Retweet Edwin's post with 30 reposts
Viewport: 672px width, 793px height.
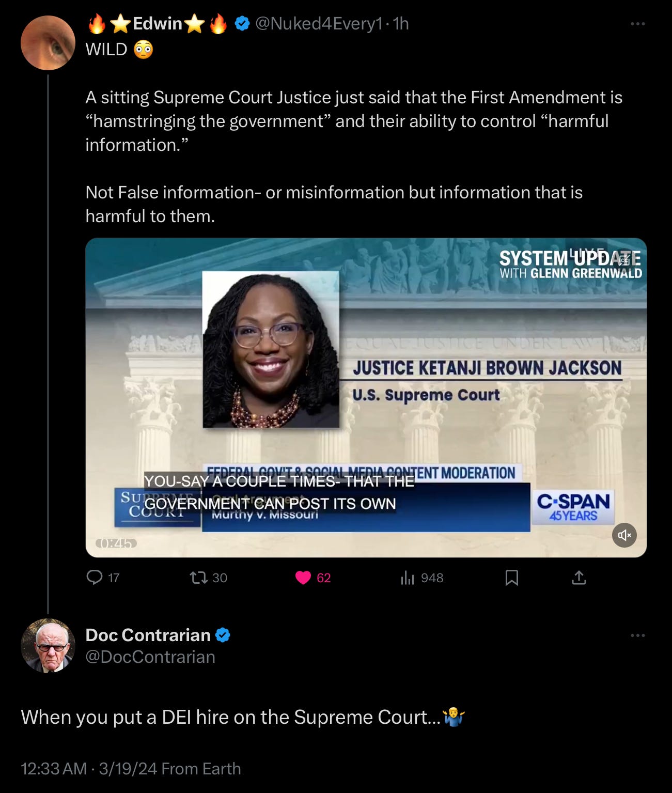pyautogui.click(x=208, y=578)
